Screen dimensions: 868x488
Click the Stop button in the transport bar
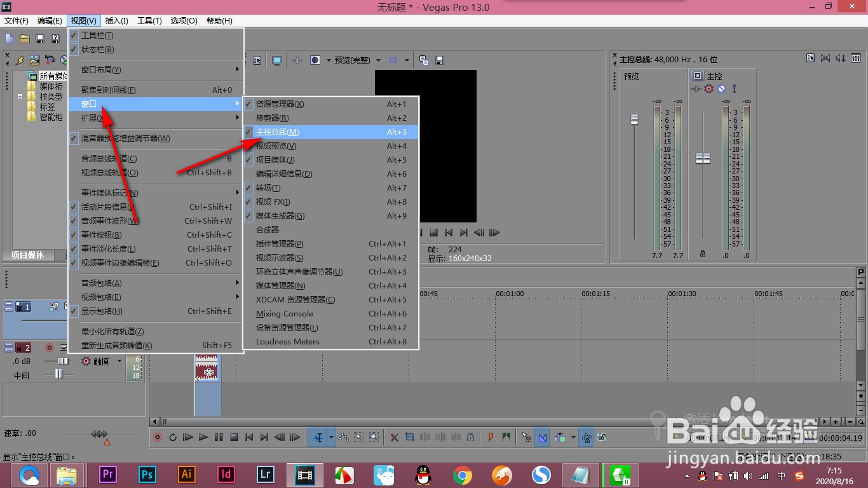click(234, 437)
